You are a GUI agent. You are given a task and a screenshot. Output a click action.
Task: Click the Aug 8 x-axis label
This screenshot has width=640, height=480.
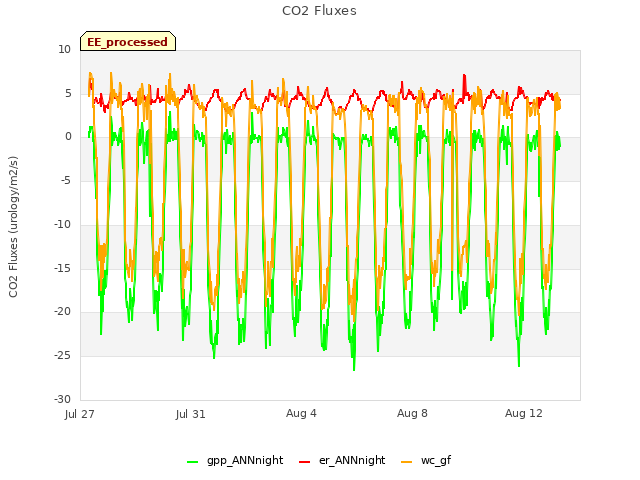click(x=412, y=413)
